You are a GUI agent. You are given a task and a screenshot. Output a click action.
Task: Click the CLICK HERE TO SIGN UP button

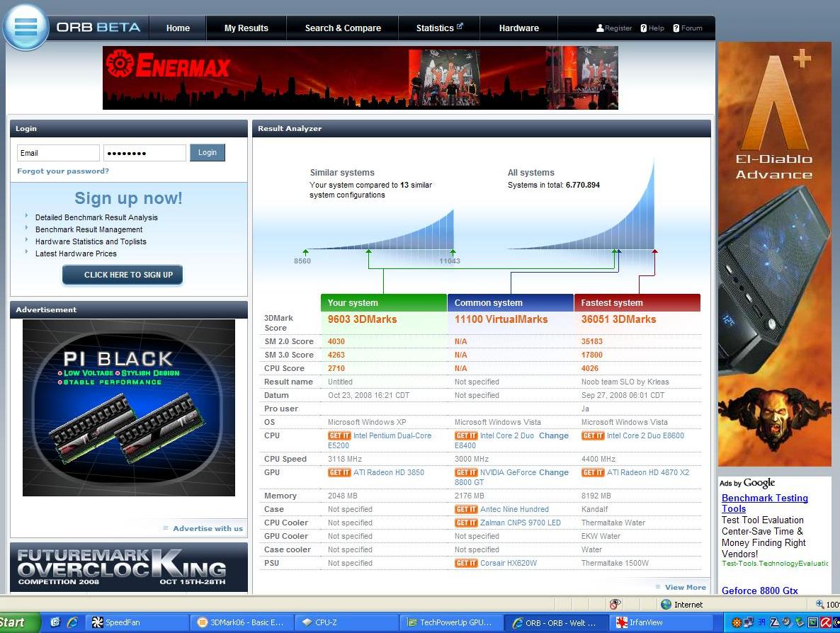tap(123, 275)
